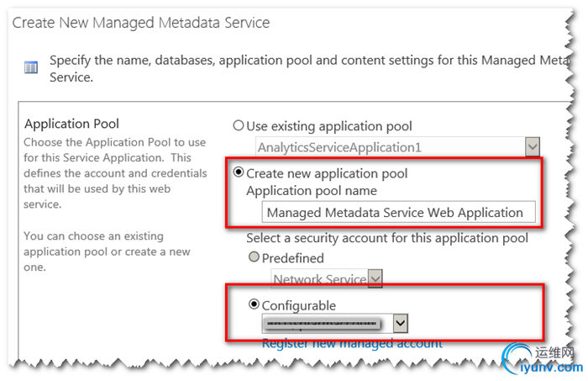Click the 'Create New Managed Metadata Service' title
This screenshot has width=588, height=381.
coord(141,23)
